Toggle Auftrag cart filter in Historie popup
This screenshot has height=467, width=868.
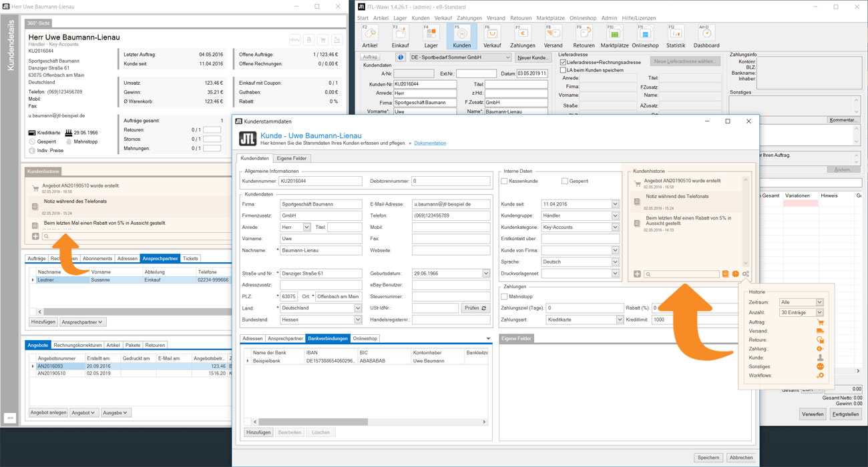click(820, 322)
